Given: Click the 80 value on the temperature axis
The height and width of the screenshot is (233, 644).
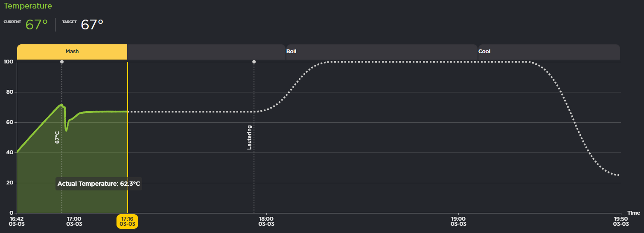Looking at the screenshot, I should click(11, 92).
